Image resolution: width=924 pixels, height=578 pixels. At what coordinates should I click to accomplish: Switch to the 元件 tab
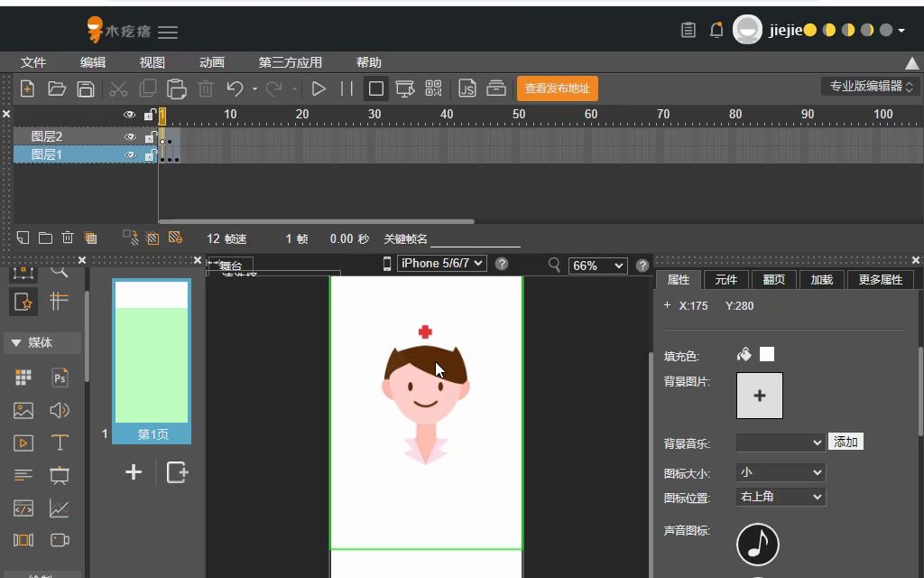(x=725, y=280)
